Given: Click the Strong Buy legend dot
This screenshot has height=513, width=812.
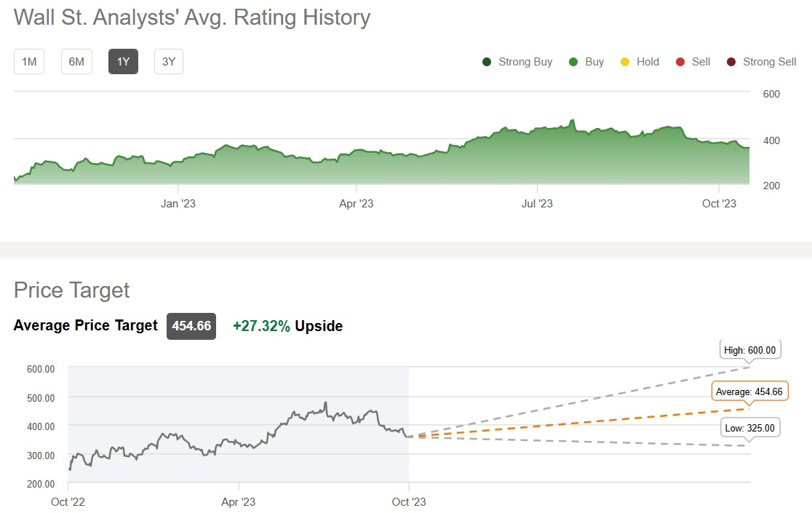Looking at the screenshot, I should point(487,62).
